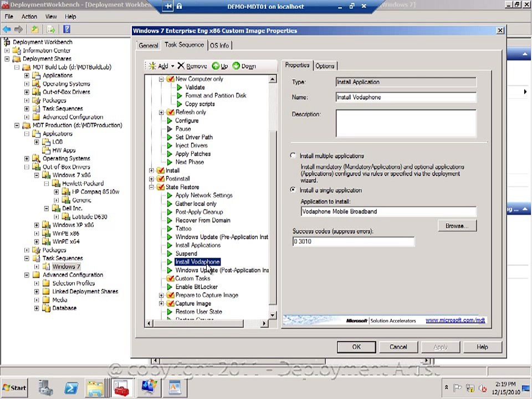Click the Start button
The image size is (532, 399).
point(14,388)
